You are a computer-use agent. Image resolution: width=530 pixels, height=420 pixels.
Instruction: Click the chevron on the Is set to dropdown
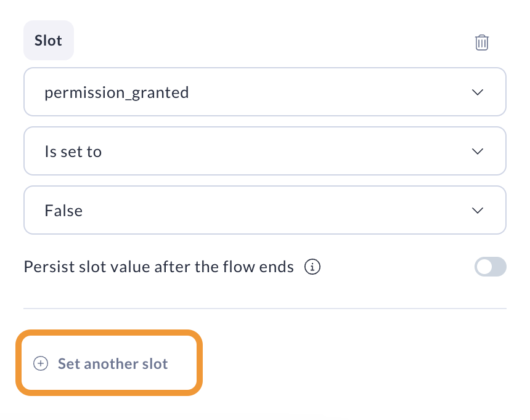pyautogui.click(x=478, y=151)
